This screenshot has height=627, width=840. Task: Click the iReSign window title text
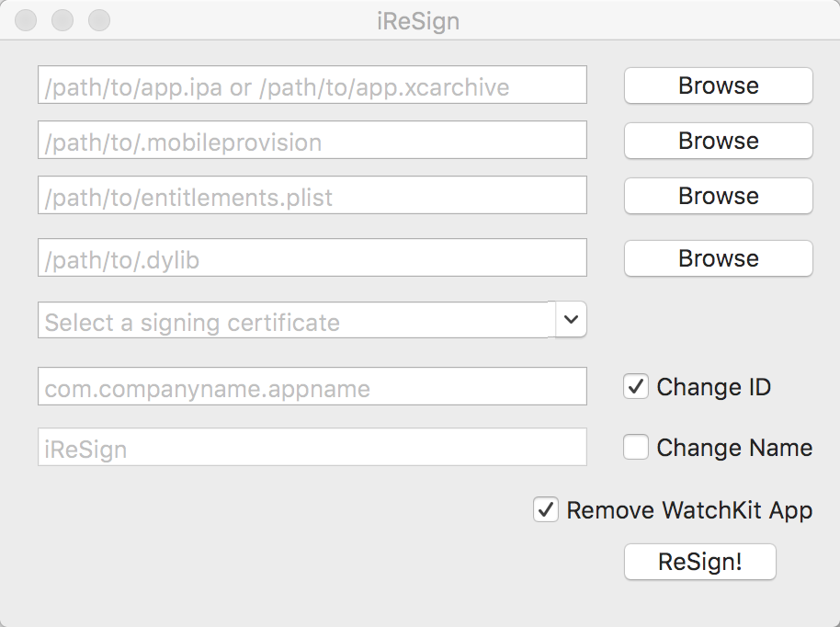pyautogui.click(x=418, y=20)
